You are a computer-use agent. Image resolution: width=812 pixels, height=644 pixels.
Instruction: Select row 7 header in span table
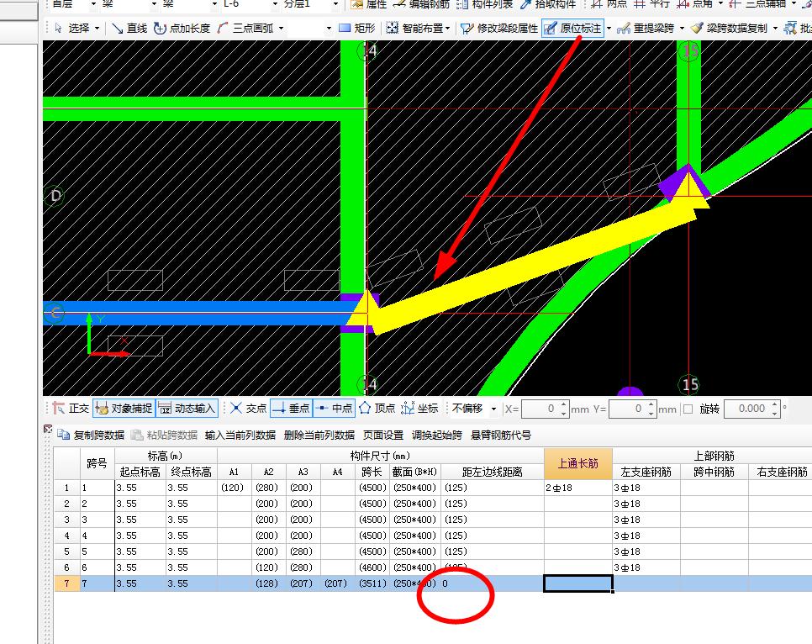[x=66, y=583]
